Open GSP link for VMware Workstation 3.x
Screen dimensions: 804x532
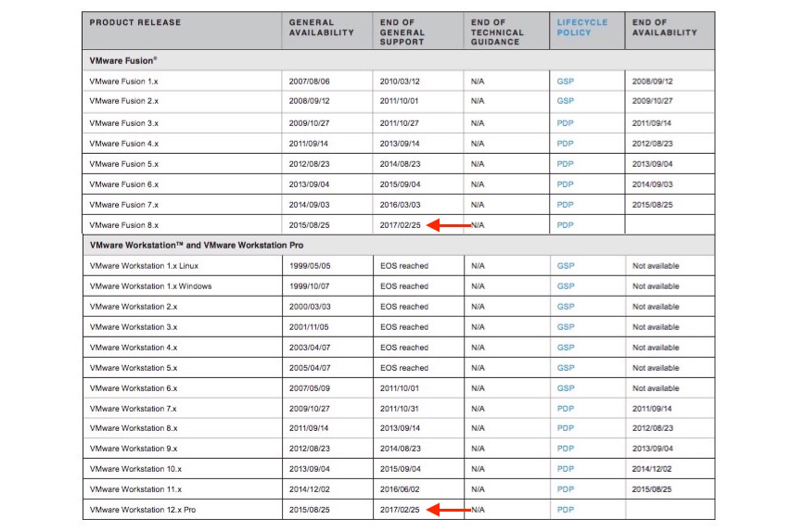click(x=566, y=327)
